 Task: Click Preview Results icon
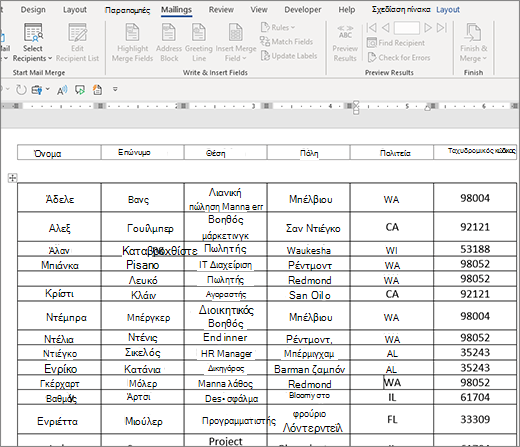point(345,32)
